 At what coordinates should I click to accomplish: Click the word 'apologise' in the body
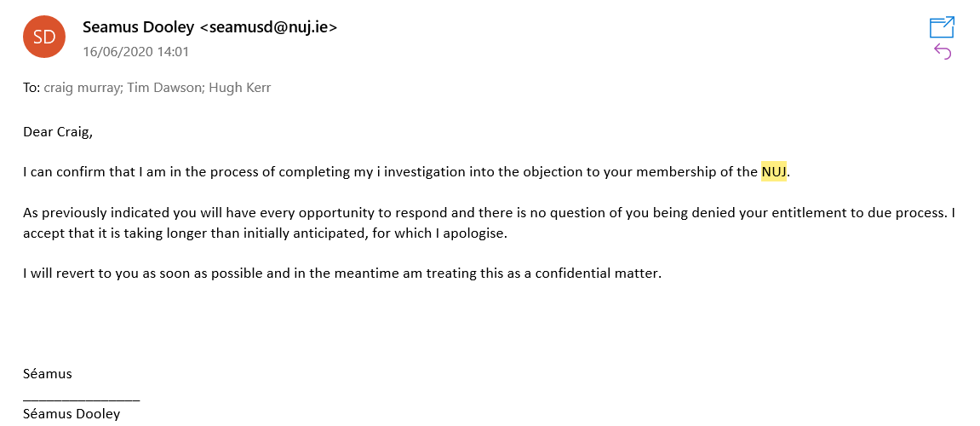point(476,233)
